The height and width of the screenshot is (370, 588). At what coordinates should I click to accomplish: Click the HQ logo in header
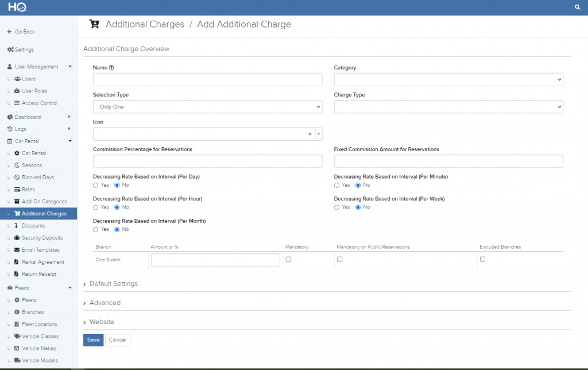[x=17, y=7]
